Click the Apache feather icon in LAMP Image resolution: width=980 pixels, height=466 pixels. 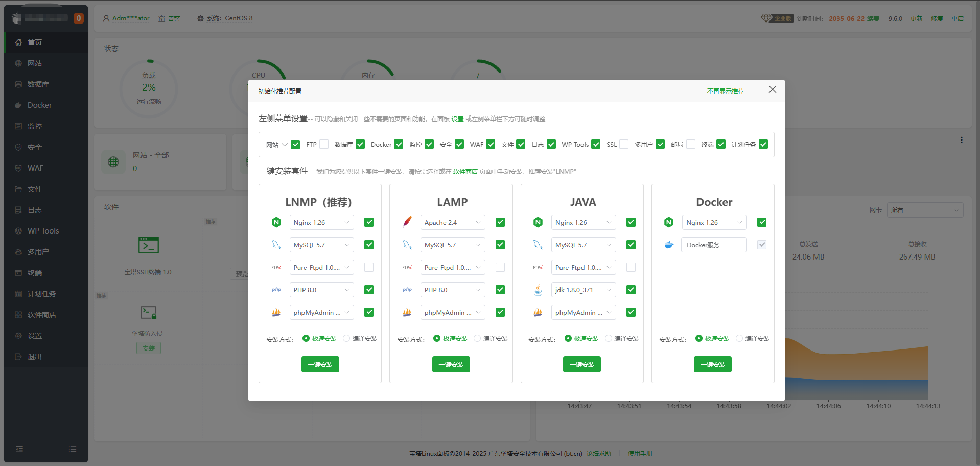click(407, 222)
